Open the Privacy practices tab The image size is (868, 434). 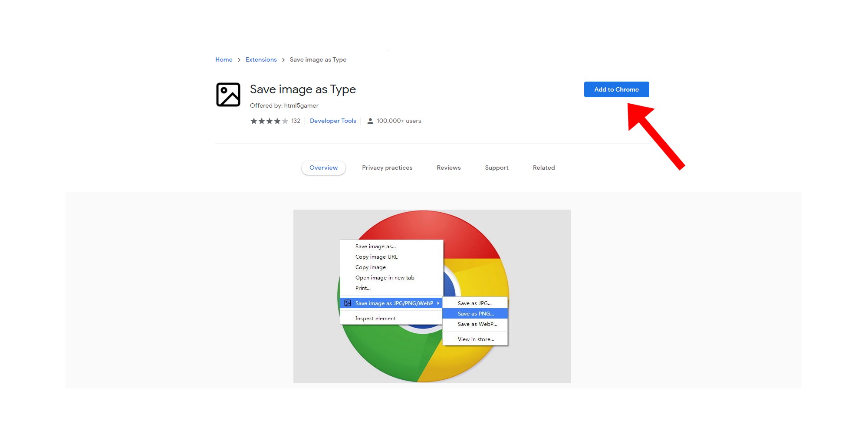tap(387, 168)
